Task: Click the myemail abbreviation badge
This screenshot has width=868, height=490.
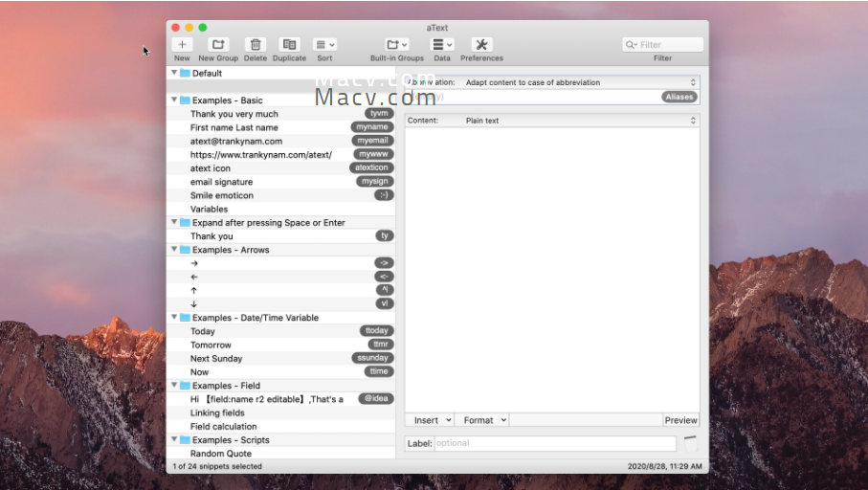Action: pos(372,140)
